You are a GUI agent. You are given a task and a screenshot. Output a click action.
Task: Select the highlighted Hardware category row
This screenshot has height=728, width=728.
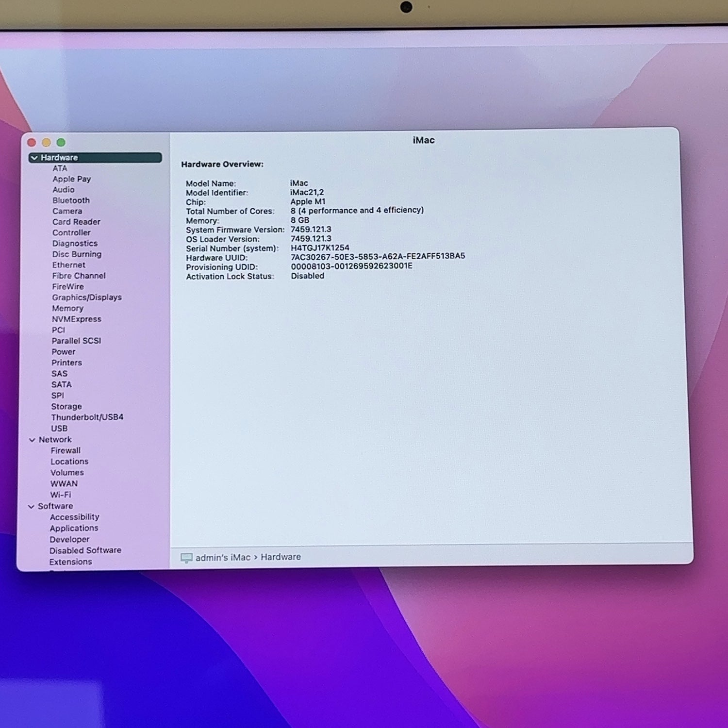click(95, 158)
